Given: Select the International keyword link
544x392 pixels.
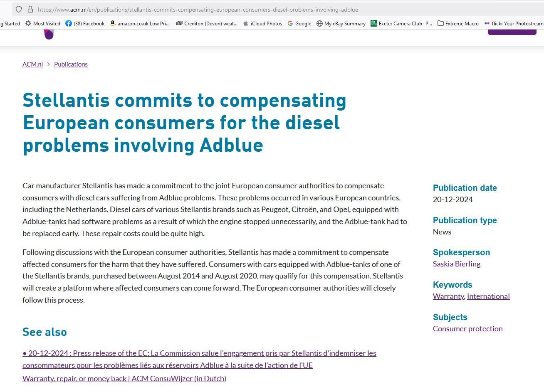Looking at the screenshot, I should pos(488,296).
